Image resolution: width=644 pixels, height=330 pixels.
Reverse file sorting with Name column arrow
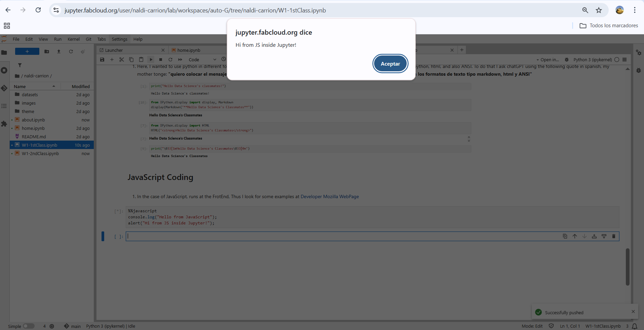coord(53,86)
